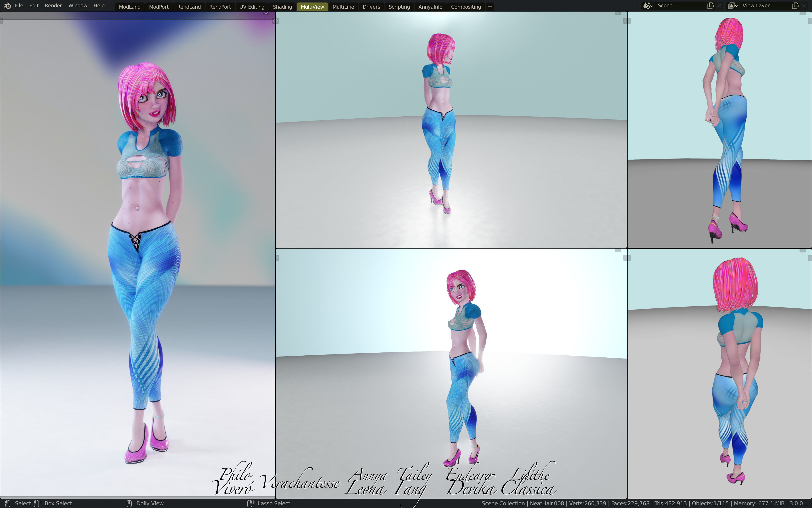Image resolution: width=812 pixels, height=508 pixels.
Task: Expand header of top-right viewport
Action: pos(802,13)
